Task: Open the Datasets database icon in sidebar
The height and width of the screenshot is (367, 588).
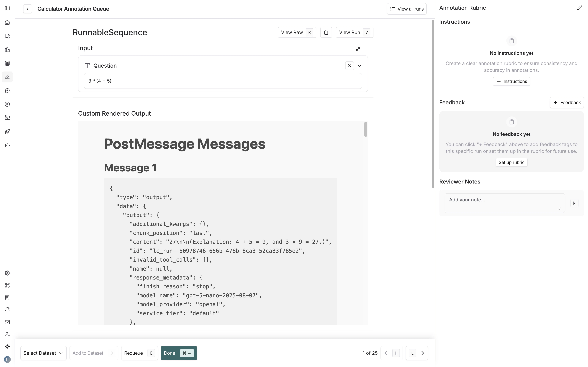Action: pyautogui.click(x=7, y=63)
